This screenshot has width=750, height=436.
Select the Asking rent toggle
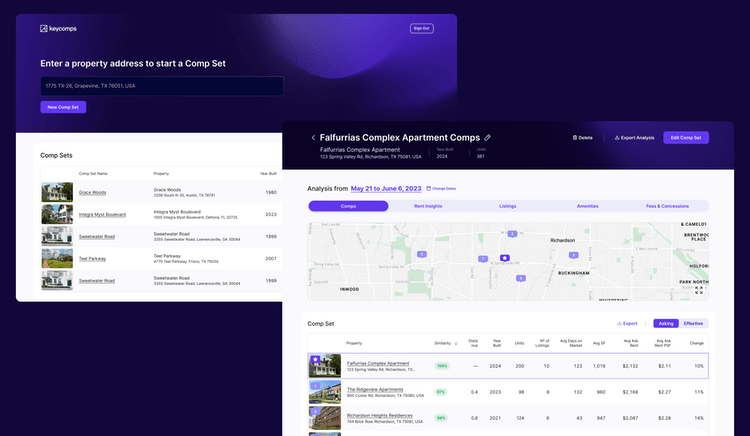coord(666,323)
